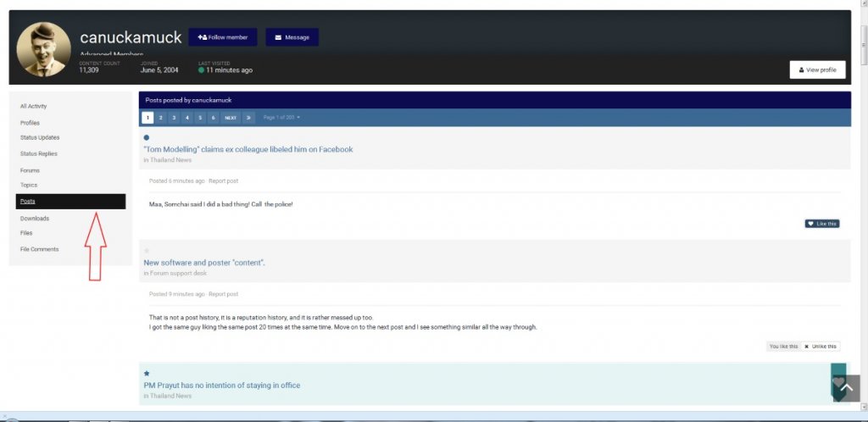Go to pagination page 6
Screen dimensions: 868x422
tap(213, 117)
